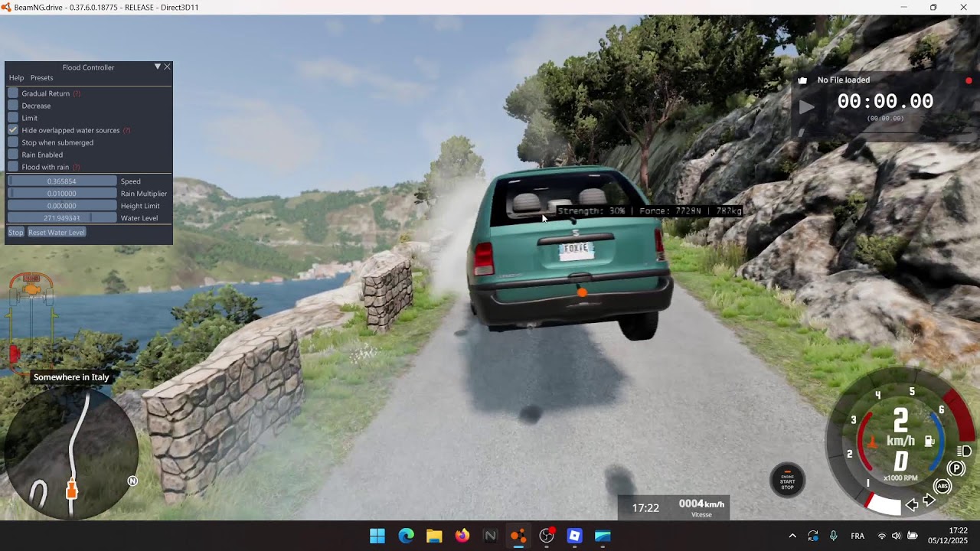Click the Somewhere in Italy location label

(x=71, y=377)
